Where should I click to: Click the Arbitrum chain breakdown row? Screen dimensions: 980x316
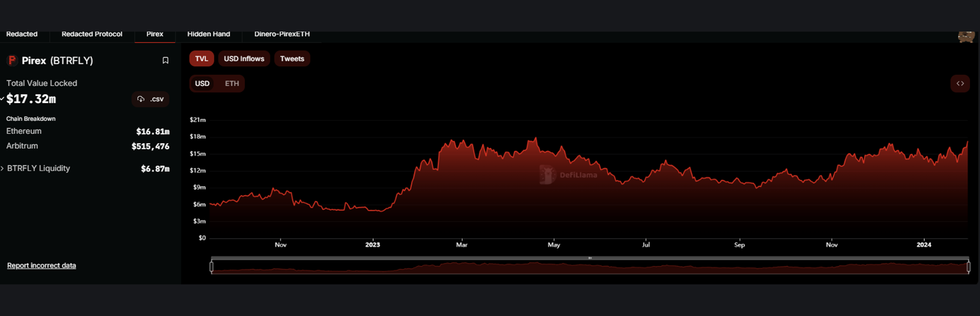tap(88, 146)
